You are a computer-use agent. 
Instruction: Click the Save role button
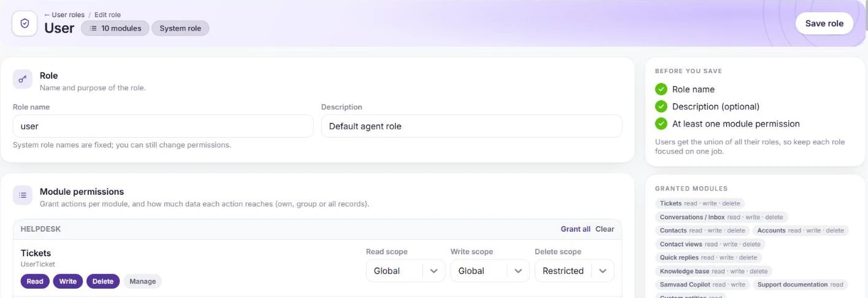tap(824, 23)
